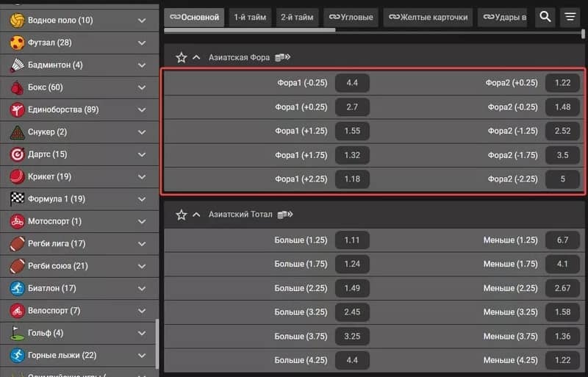The width and height of the screenshot is (588, 377).
Task: Click the Гольф flag icon
Action: (17, 333)
